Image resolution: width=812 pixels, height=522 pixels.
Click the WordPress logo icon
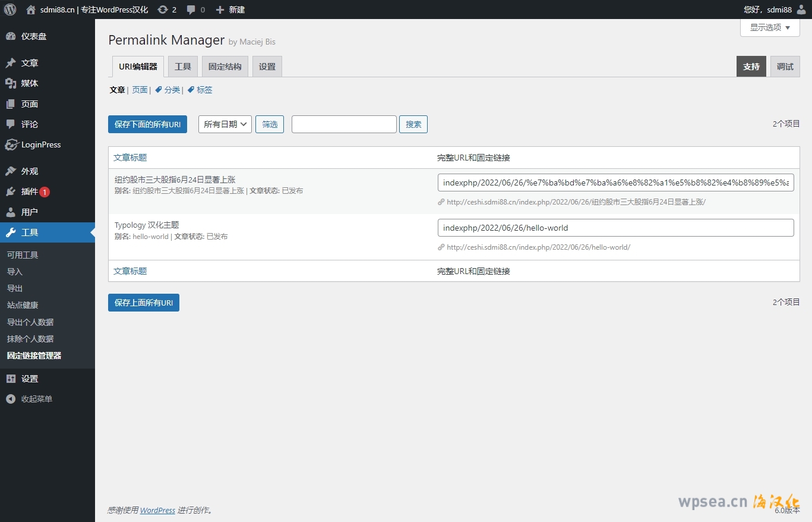pyautogui.click(x=10, y=10)
